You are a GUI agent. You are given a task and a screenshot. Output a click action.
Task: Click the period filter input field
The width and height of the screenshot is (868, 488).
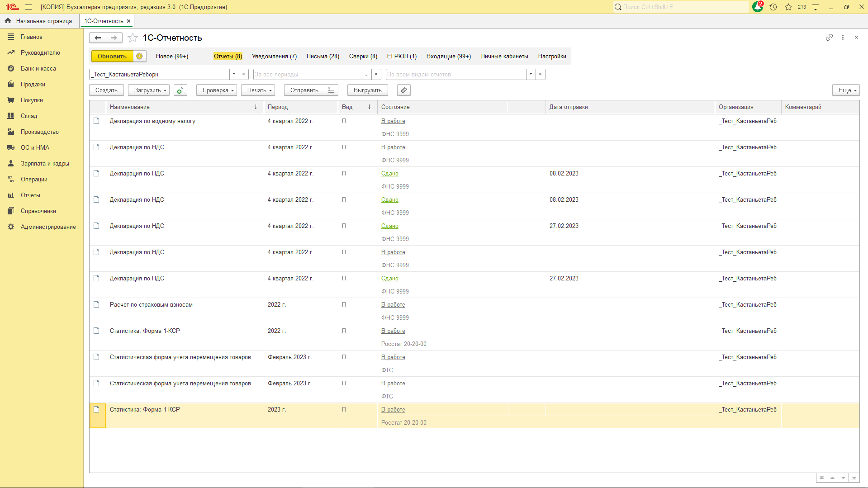(x=308, y=74)
